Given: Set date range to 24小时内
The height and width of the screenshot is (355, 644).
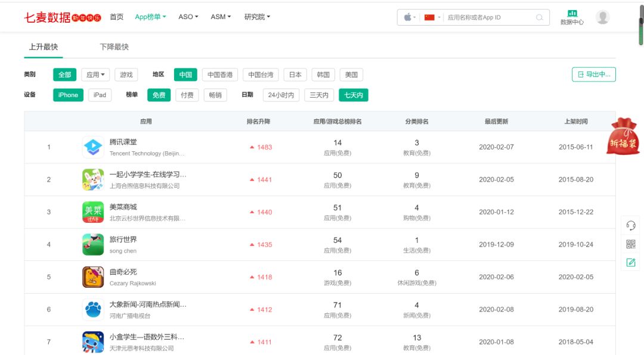Looking at the screenshot, I should pyautogui.click(x=281, y=95).
